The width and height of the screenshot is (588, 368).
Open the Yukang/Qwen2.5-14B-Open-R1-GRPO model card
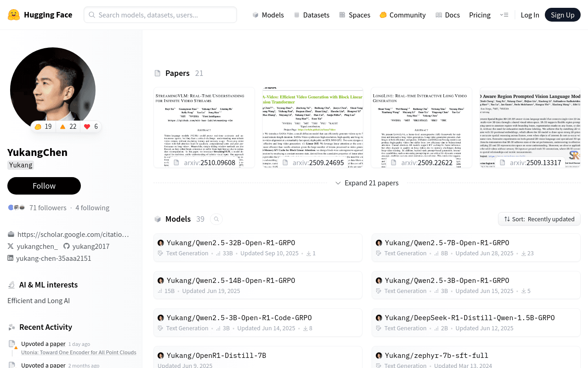(258, 285)
